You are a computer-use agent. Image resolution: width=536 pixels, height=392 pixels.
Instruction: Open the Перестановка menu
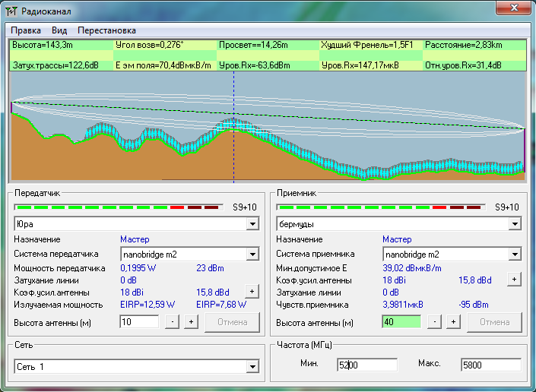(x=106, y=30)
